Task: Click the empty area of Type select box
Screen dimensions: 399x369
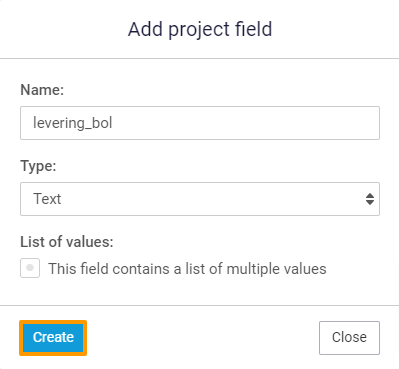Action: pyautogui.click(x=213, y=199)
